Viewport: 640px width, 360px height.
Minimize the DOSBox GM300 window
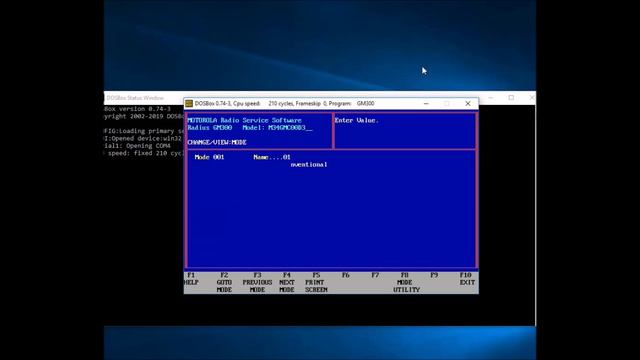tap(426, 104)
